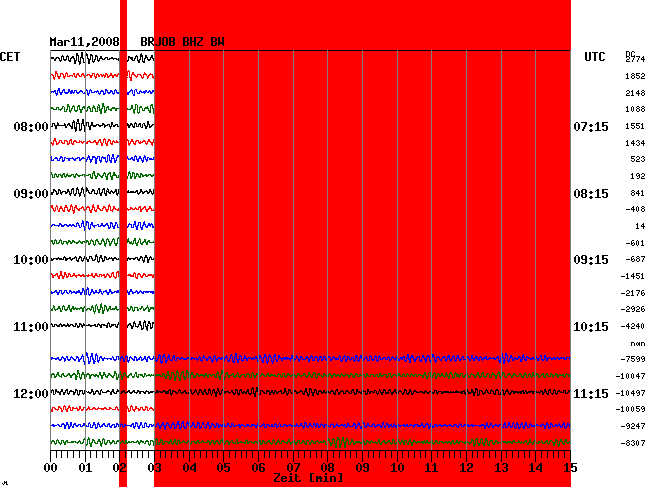
Task: Click the '05' minute axis tick label
Action: 223,468
